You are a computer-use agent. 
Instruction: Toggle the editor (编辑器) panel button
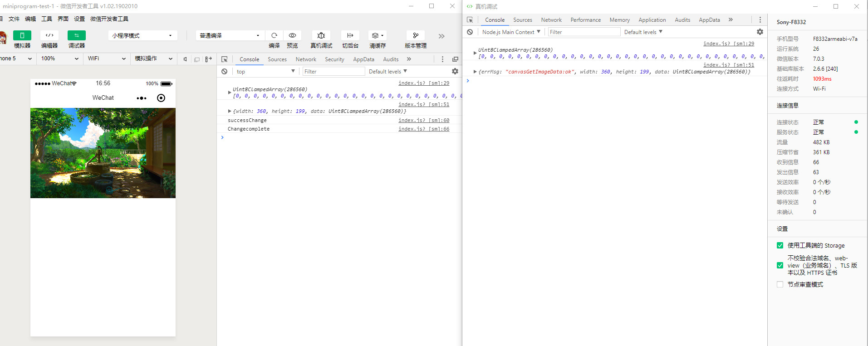point(49,35)
